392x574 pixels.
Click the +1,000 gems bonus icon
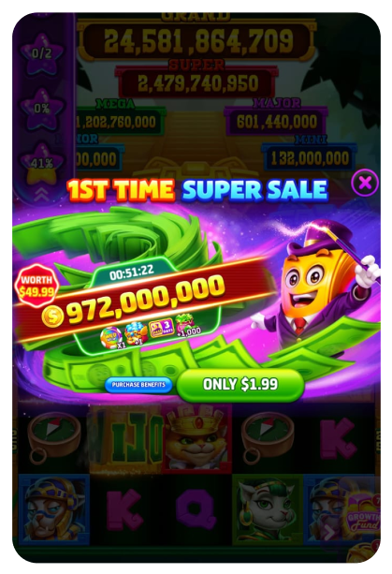pos(188,325)
